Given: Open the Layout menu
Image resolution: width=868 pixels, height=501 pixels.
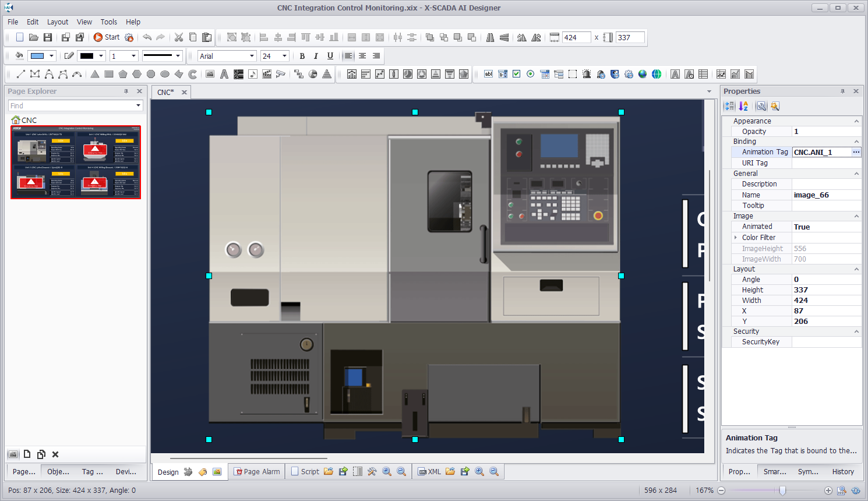Looking at the screenshot, I should click(58, 22).
